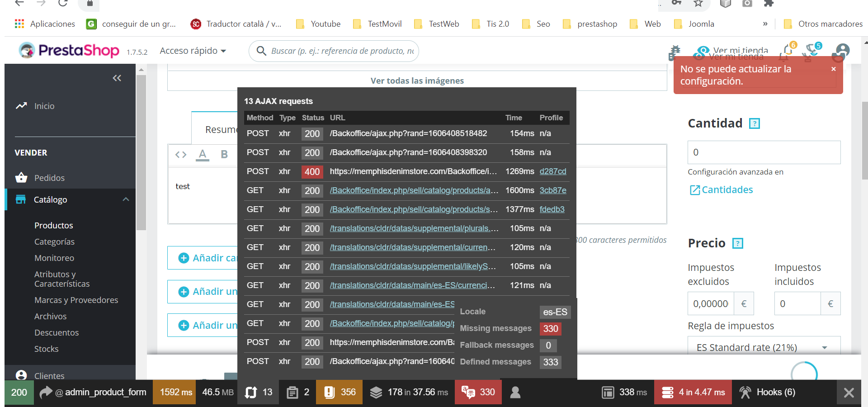Open the Regla de impuestos dropdown

coord(764,347)
